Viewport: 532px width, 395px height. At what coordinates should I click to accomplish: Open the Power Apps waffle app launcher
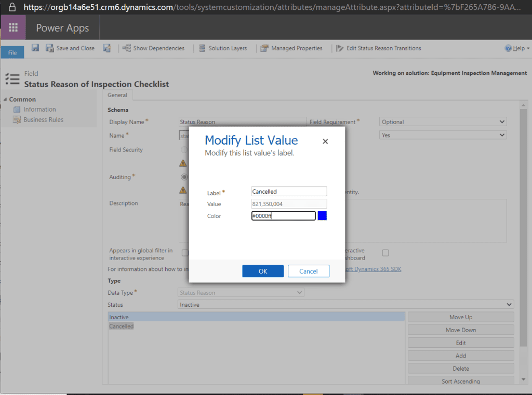[13, 28]
